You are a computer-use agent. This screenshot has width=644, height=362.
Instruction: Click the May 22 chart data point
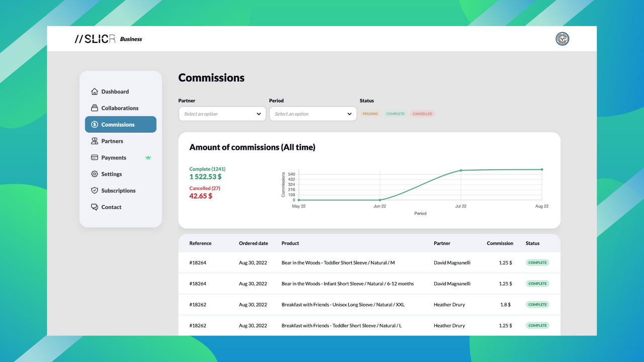(299, 200)
